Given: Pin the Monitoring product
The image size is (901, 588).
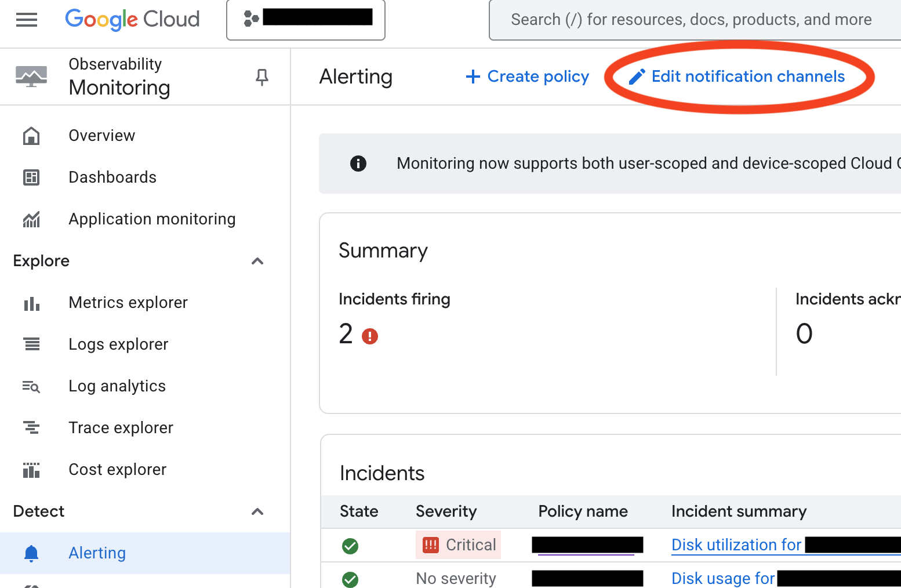Looking at the screenshot, I should tap(262, 77).
